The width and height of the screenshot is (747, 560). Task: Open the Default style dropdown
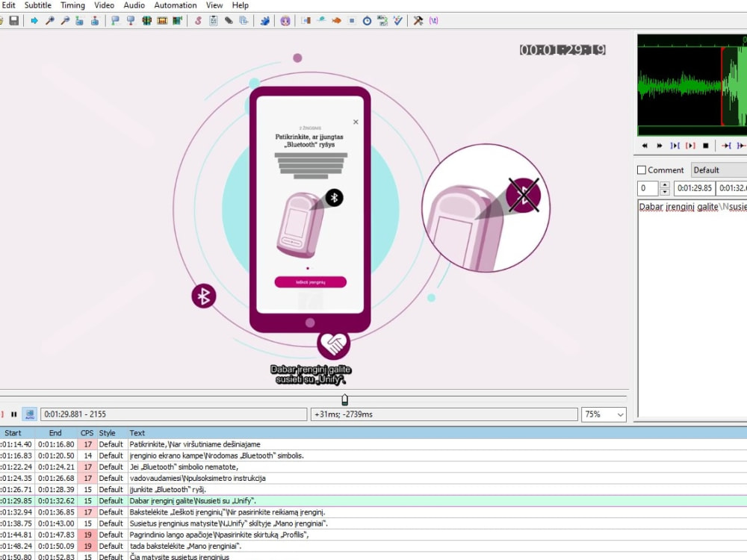[x=719, y=170]
